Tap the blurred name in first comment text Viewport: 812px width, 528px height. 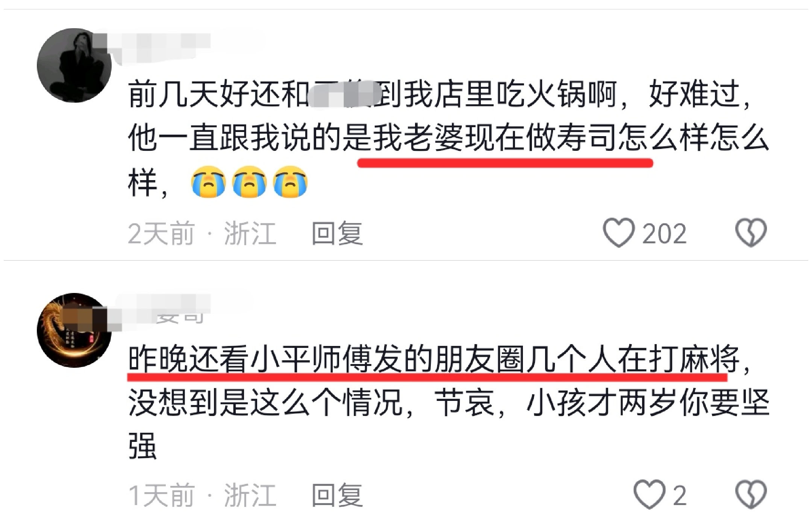(343, 94)
